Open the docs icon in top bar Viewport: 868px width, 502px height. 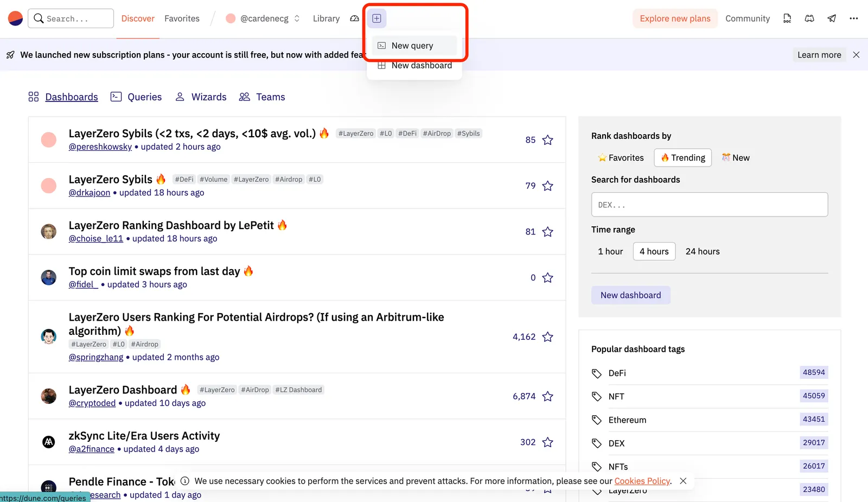[787, 18]
